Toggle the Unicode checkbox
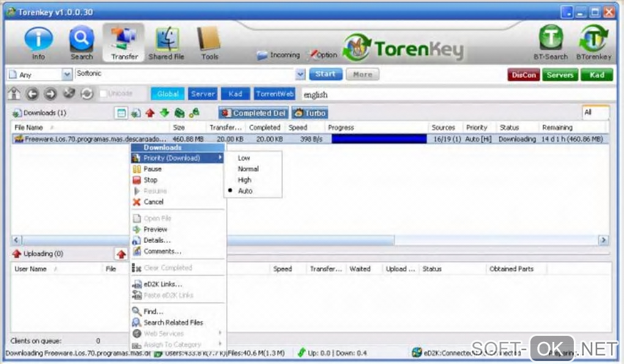This screenshot has width=624, height=364. tap(103, 94)
